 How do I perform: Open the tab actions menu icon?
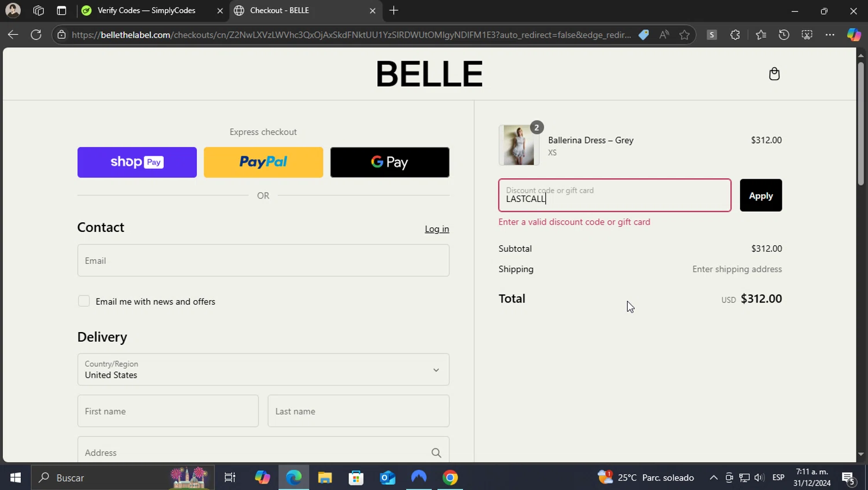pos(61,10)
